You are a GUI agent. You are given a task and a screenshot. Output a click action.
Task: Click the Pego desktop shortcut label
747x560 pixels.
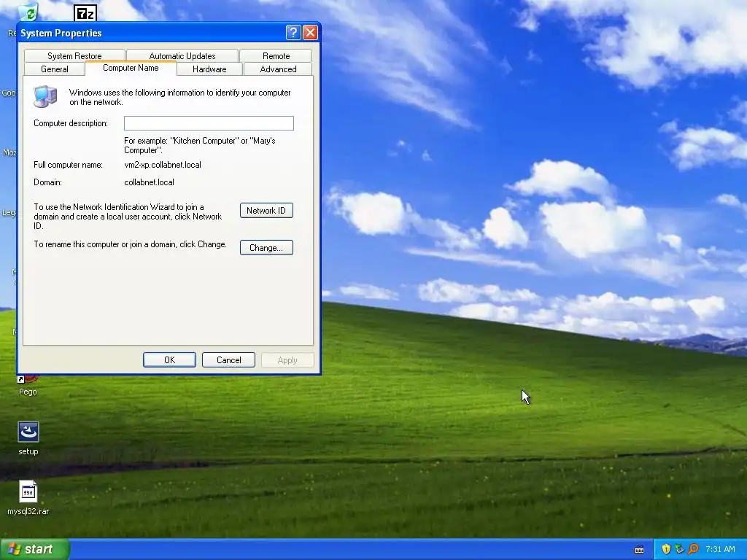(x=28, y=392)
